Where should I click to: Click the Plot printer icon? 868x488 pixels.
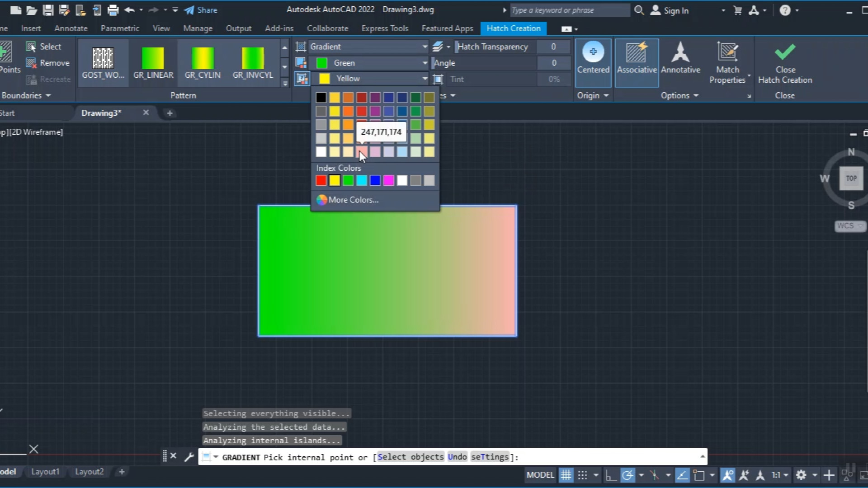[113, 10]
